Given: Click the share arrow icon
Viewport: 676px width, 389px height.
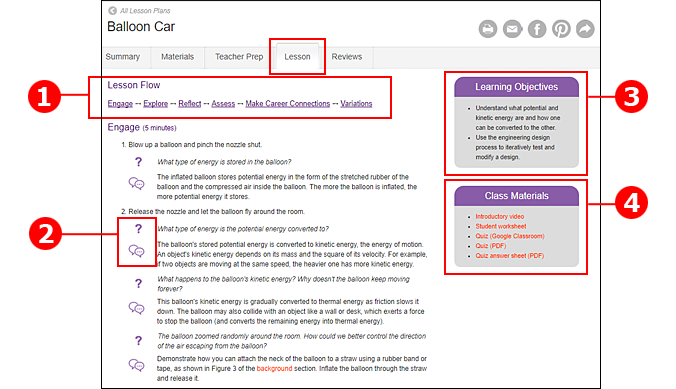Looking at the screenshot, I should coord(585,29).
